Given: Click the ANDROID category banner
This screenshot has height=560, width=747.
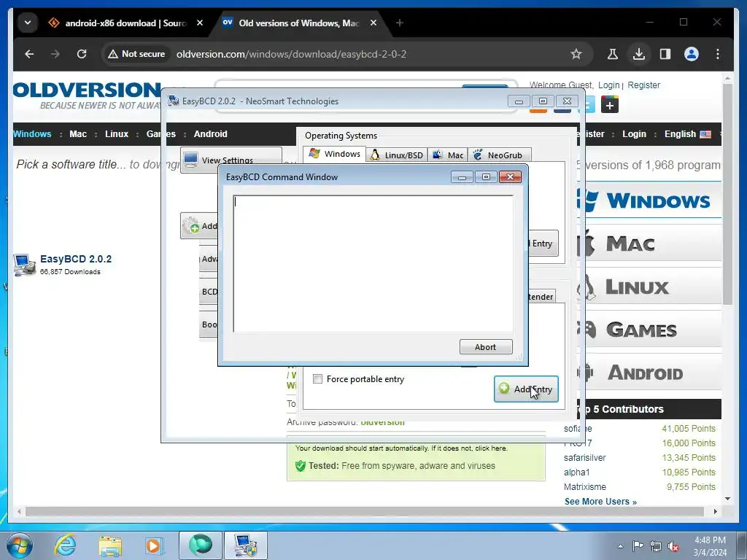Looking at the screenshot, I should click(x=649, y=373).
